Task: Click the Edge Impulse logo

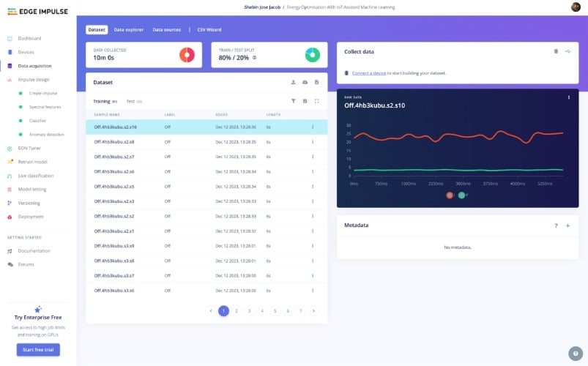Action: [x=38, y=12]
